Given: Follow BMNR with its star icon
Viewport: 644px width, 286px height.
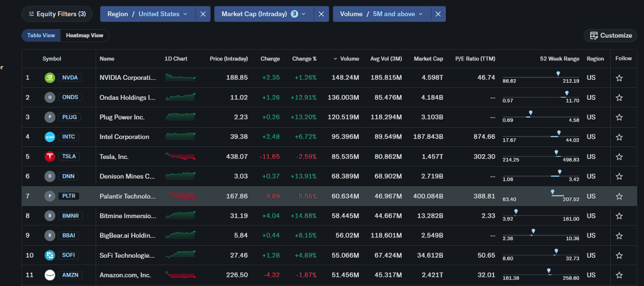Looking at the screenshot, I should point(619,216).
